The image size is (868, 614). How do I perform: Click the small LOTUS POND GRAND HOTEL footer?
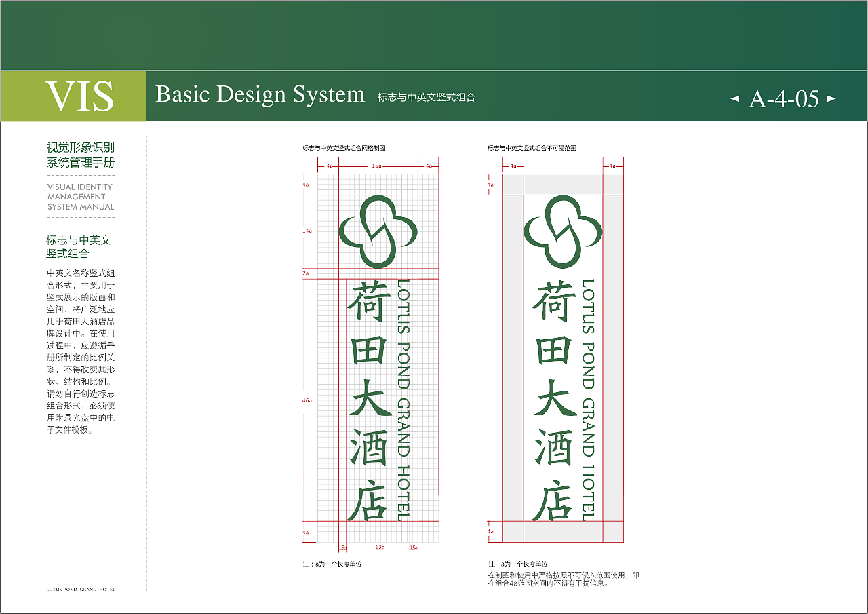tap(81, 590)
